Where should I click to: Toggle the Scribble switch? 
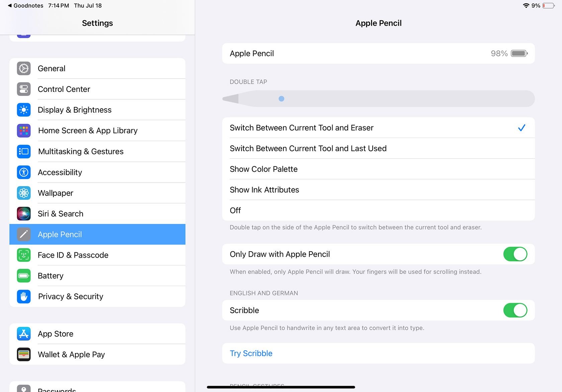click(x=515, y=310)
